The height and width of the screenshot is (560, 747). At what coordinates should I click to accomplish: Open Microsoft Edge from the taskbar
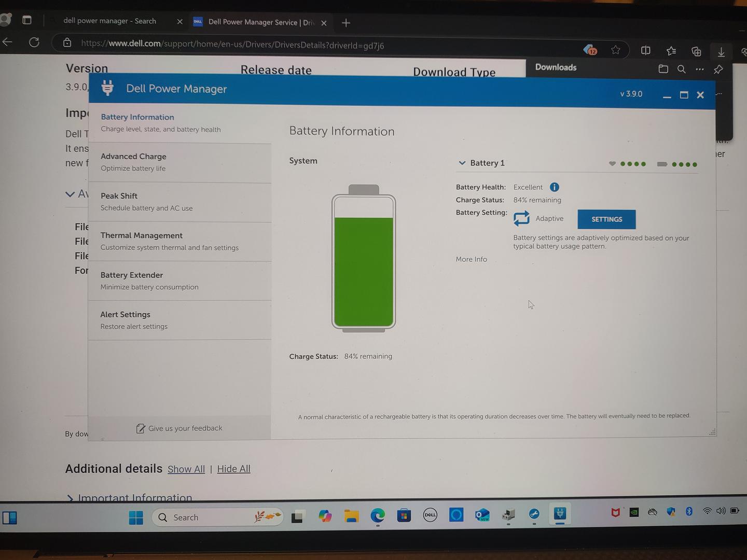pyautogui.click(x=378, y=515)
